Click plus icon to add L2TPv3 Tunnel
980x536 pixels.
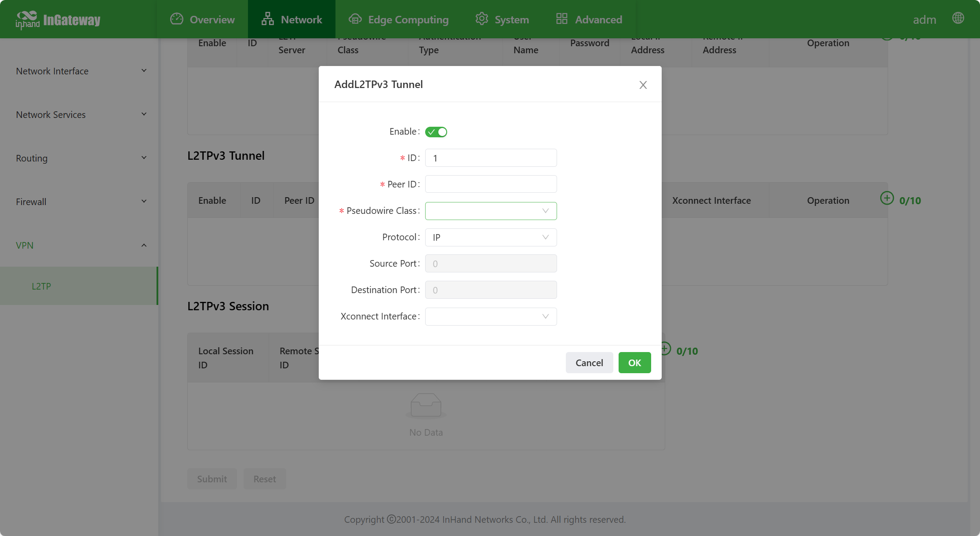click(x=887, y=198)
